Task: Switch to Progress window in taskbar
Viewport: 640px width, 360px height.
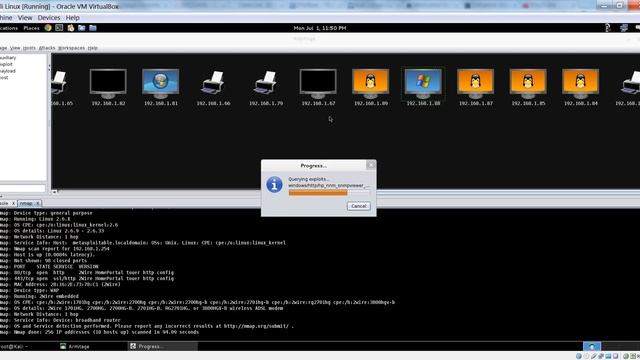Action: tap(163, 346)
